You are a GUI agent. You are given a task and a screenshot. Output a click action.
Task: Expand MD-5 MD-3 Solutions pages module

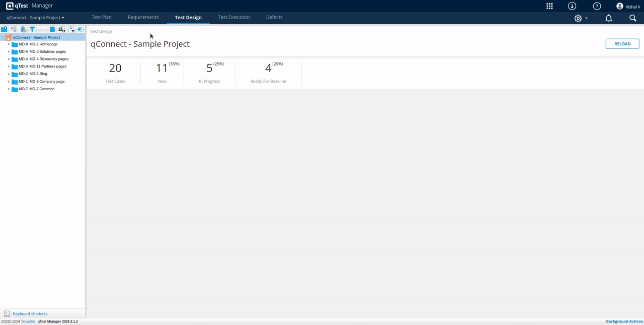coord(9,51)
